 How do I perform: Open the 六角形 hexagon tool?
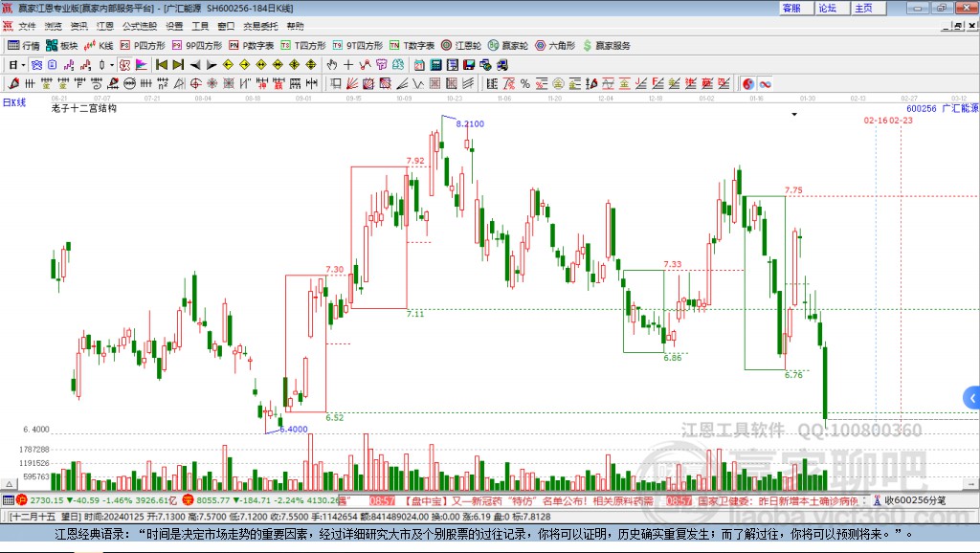(x=555, y=46)
